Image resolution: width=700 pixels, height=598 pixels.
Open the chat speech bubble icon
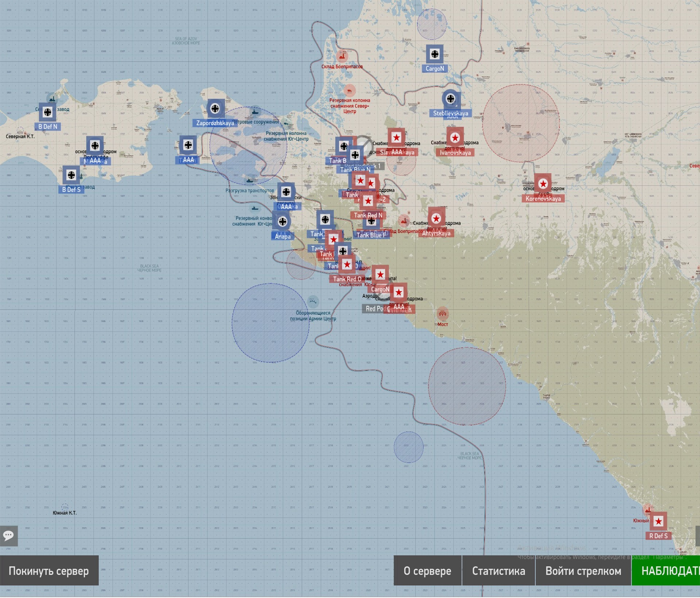(9, 536)
